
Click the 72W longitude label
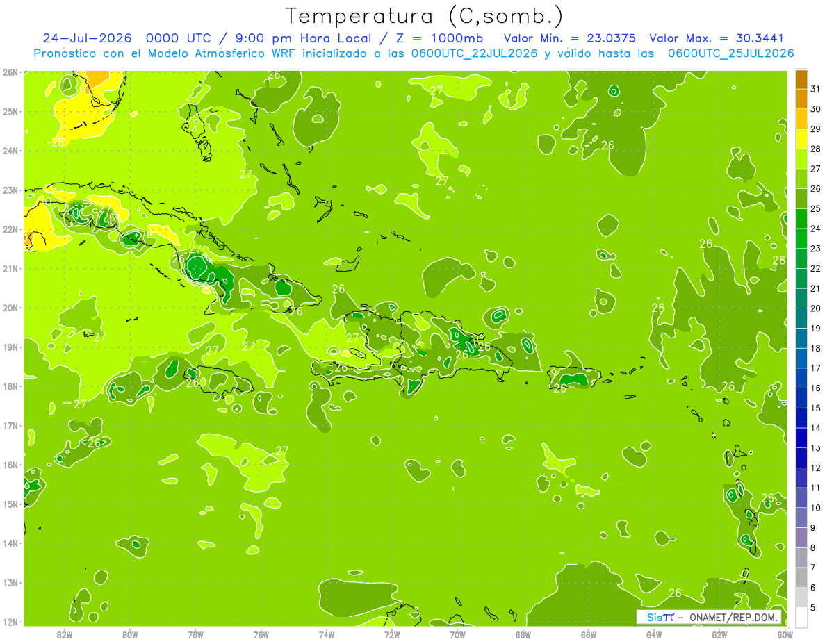392,634
